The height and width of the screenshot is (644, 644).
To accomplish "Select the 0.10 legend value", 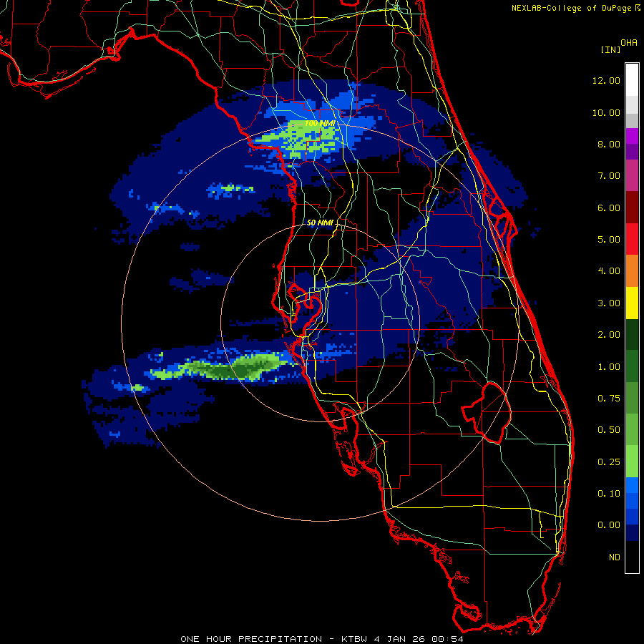I will coord(609,494).
